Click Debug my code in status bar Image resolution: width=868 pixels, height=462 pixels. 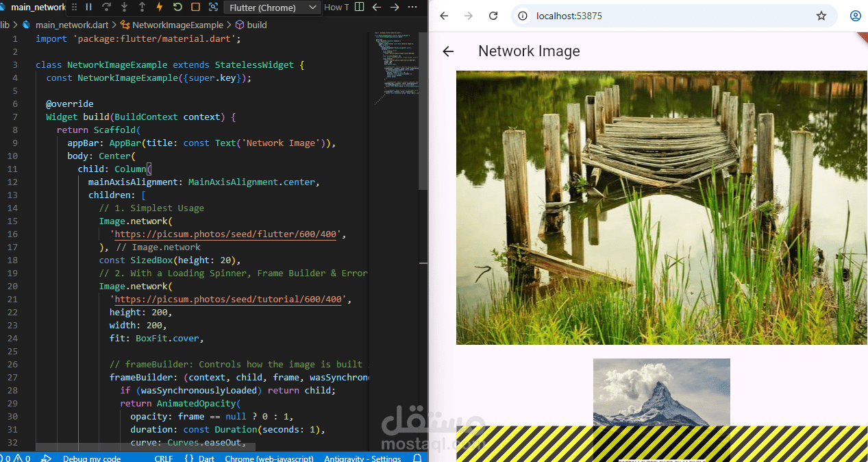click(x=92, y=458)
